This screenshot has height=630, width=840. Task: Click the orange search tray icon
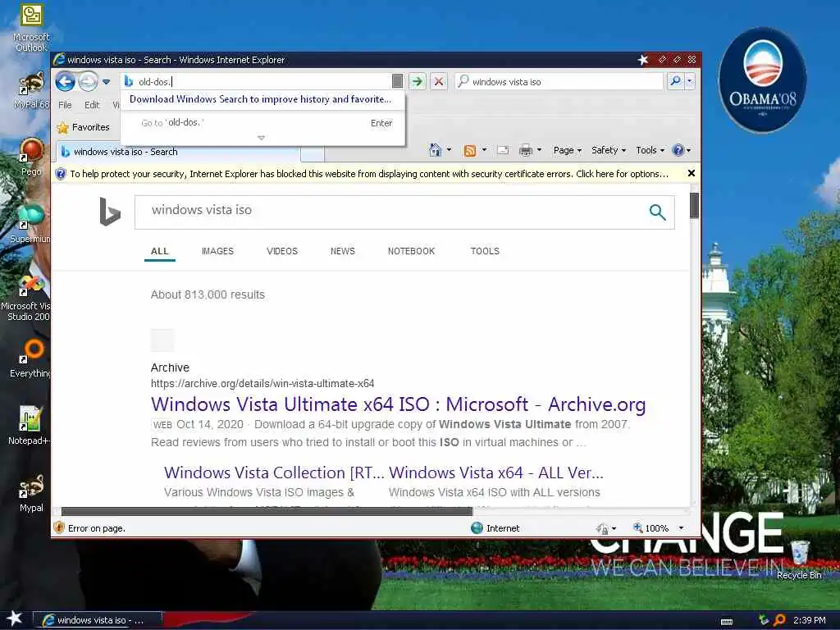tap(779, 620)
